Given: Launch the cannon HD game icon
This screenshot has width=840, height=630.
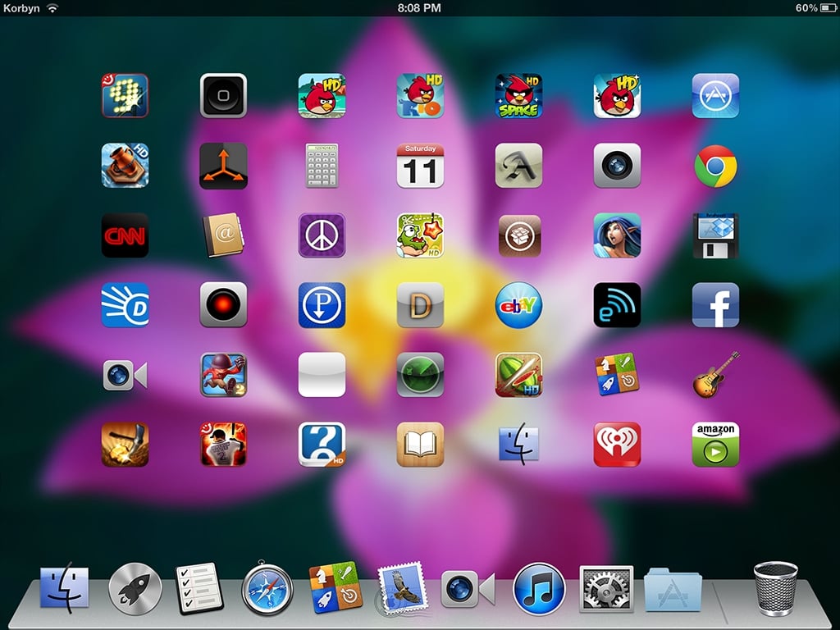Looking at the screenshot, I should (x=125, y=166).
